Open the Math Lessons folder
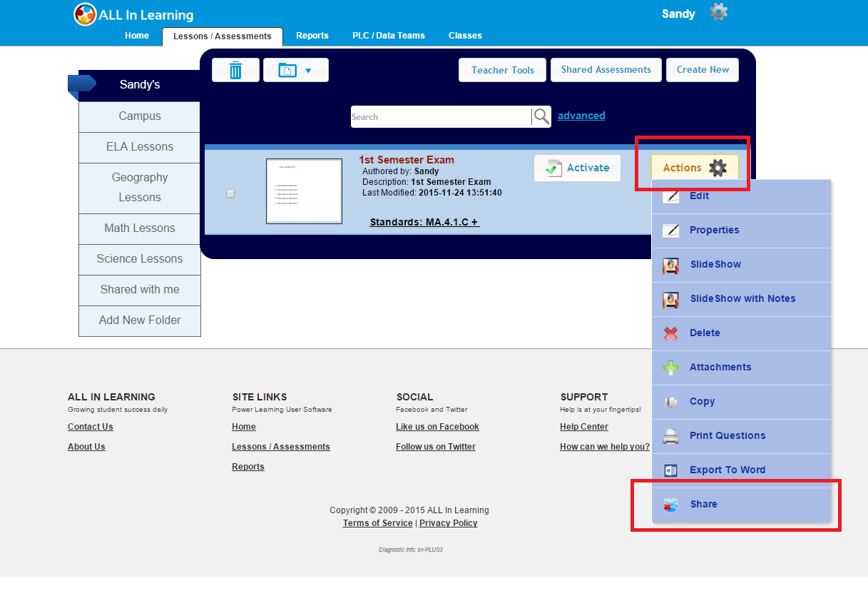 pyautogui.click(x=140, y=228)
